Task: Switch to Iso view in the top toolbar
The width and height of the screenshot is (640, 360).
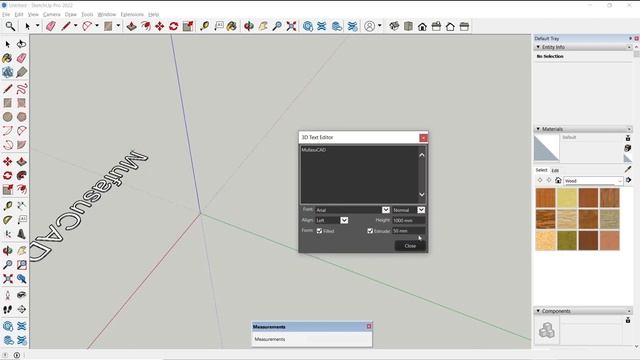Action: pyautogui.click(x=394, y=27)
